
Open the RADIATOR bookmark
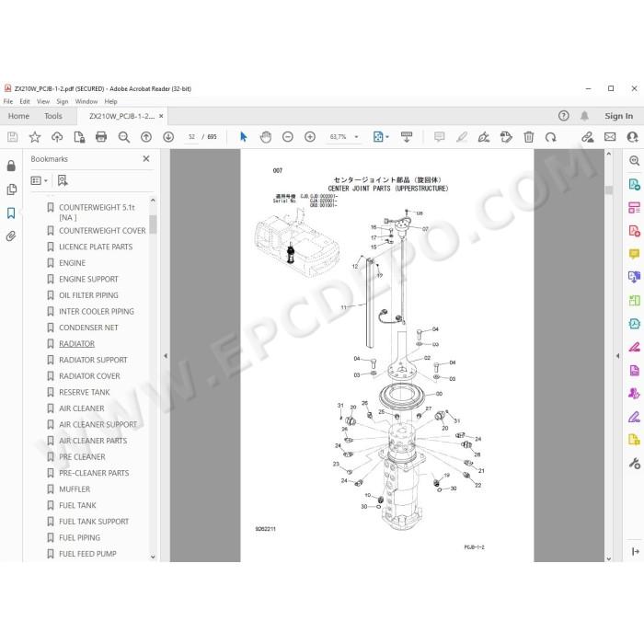76,344
